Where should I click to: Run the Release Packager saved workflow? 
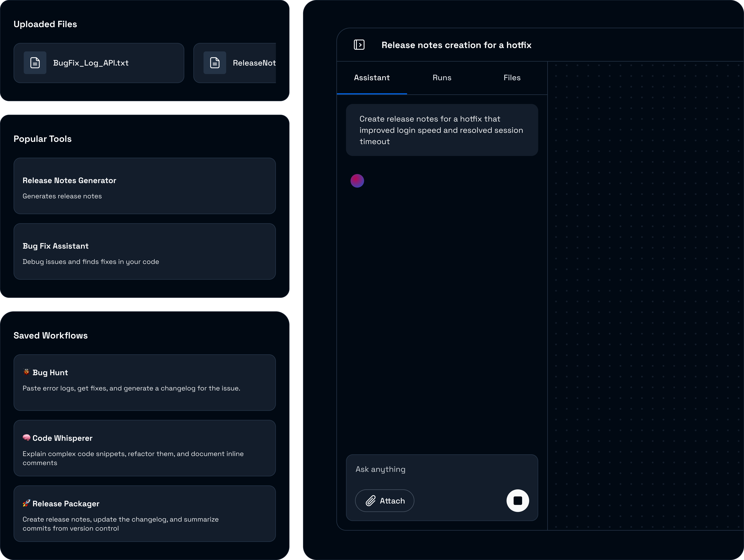(145, 514)
